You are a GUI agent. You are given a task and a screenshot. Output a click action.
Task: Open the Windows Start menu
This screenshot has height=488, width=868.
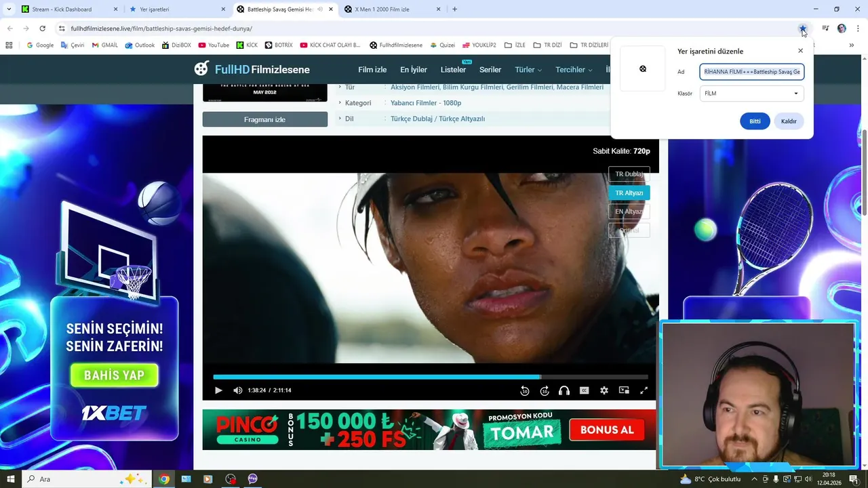pos(10,479)
